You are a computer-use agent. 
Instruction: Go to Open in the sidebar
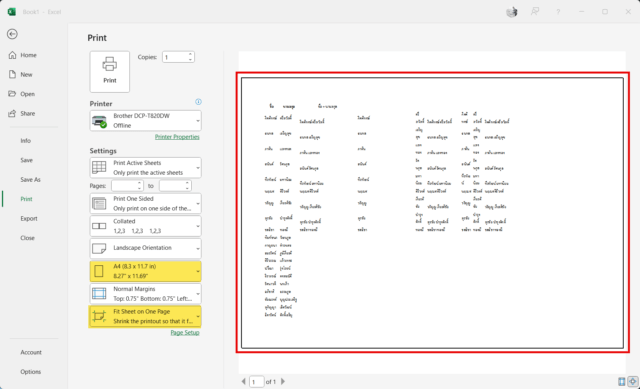pyautogui.click(x=27, y=94)
